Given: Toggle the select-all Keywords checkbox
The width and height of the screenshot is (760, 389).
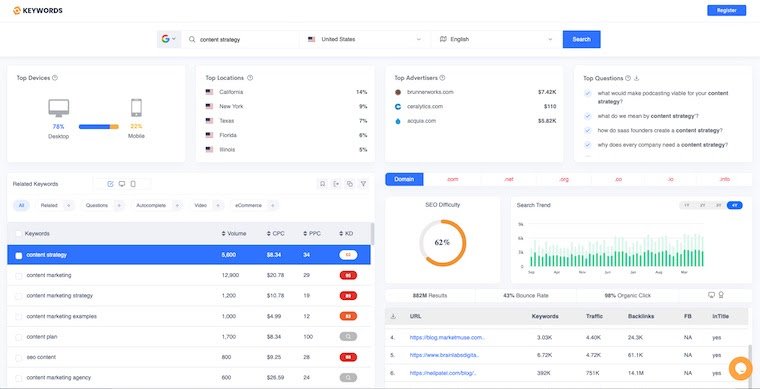Looking at the screenshot, I should pos(18,233).
